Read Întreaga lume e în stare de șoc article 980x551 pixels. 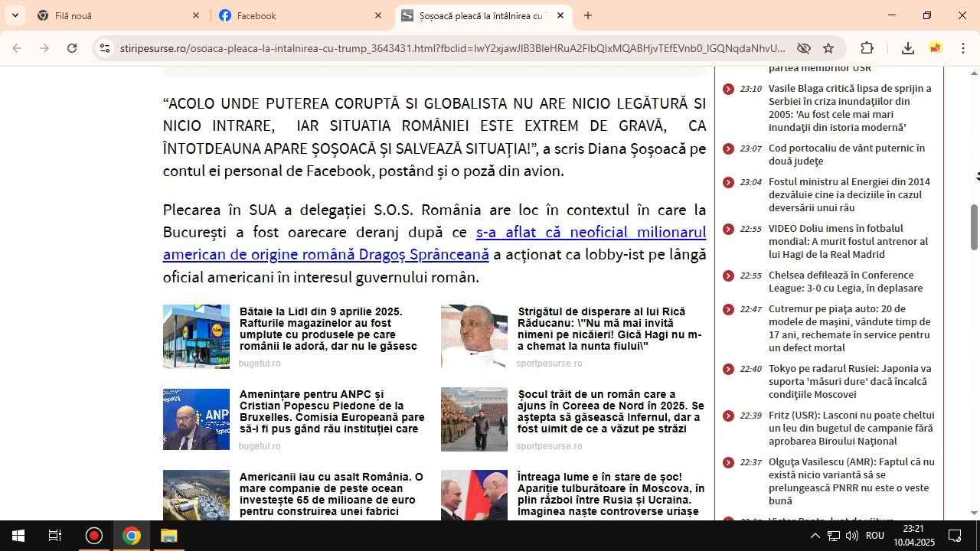(610, 494)
